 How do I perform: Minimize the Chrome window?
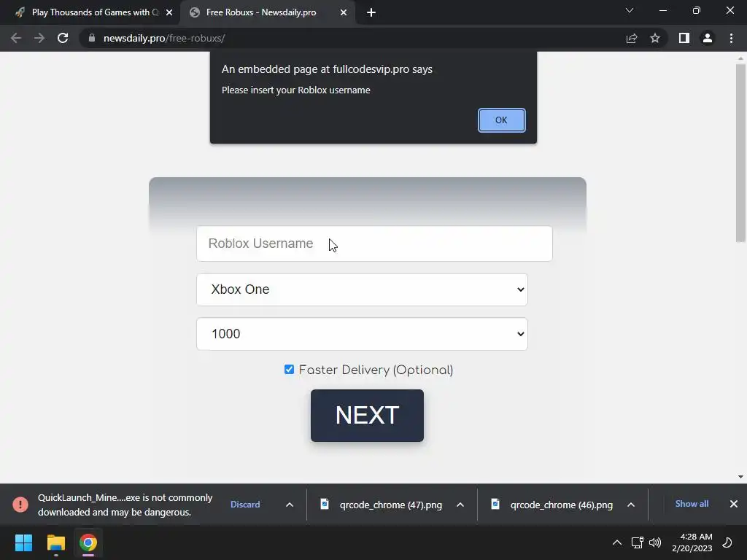[662, 10]
